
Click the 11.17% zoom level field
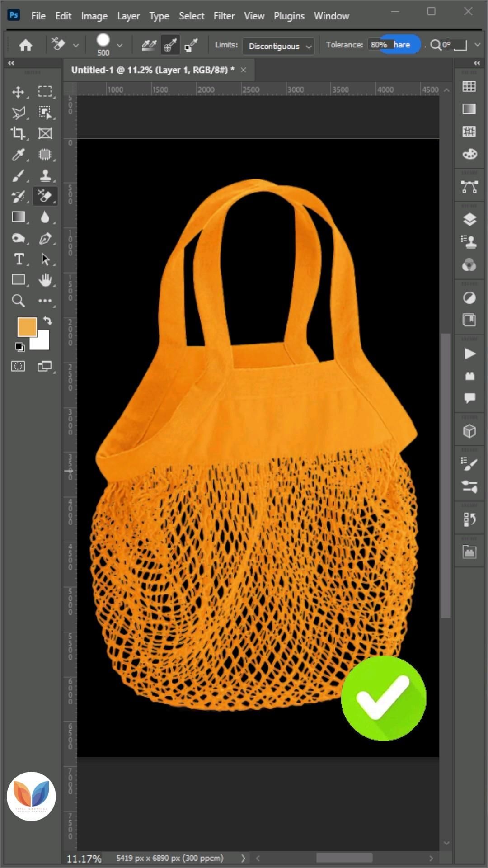click(x=84, y=858)
